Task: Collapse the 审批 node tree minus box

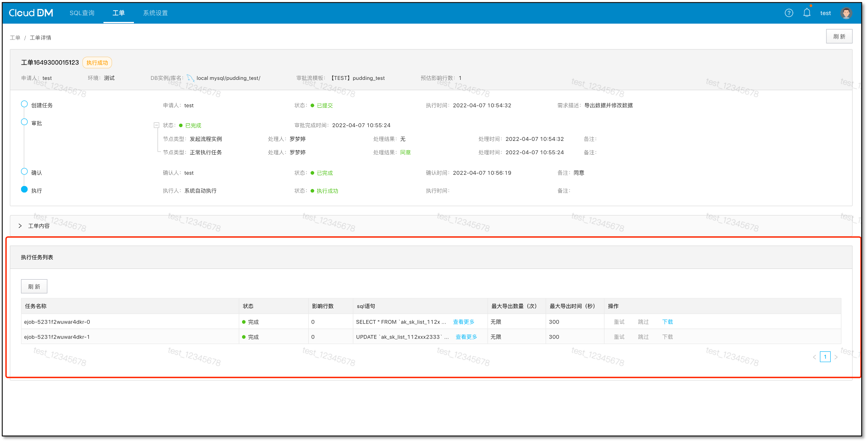Action: [156, 125]
